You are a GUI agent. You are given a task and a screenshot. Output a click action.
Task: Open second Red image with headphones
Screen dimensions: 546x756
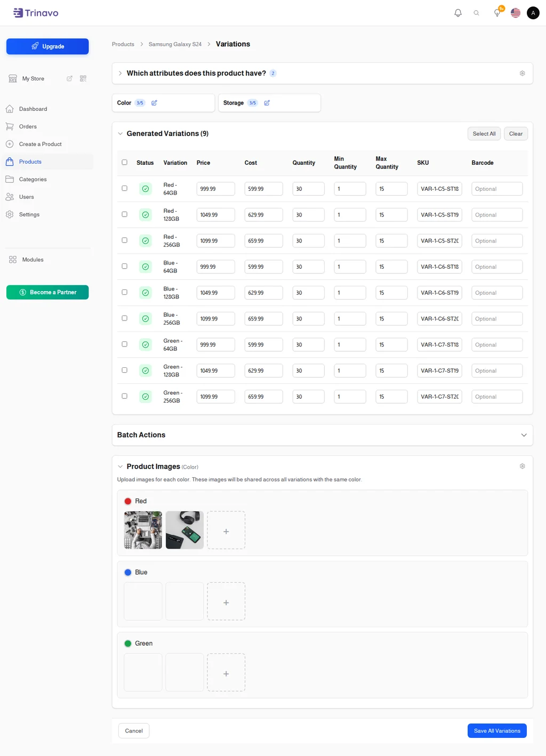pyautogui.click(x=184, y=530)
